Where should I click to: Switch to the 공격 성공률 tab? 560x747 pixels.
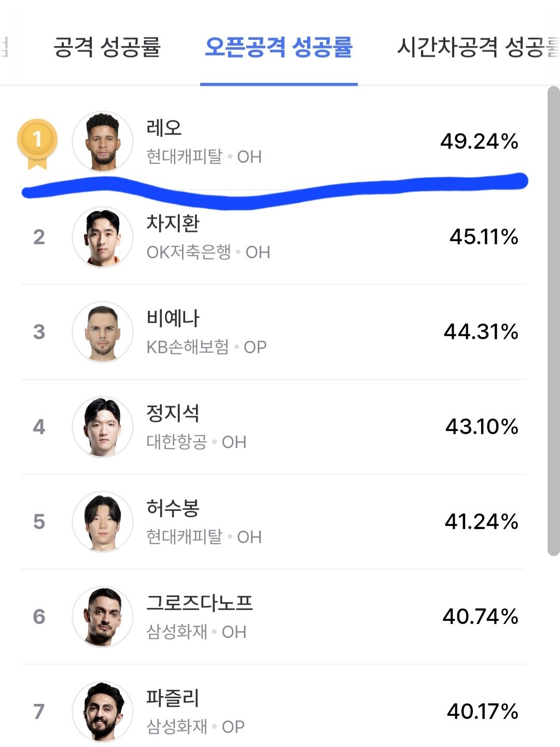107,47
